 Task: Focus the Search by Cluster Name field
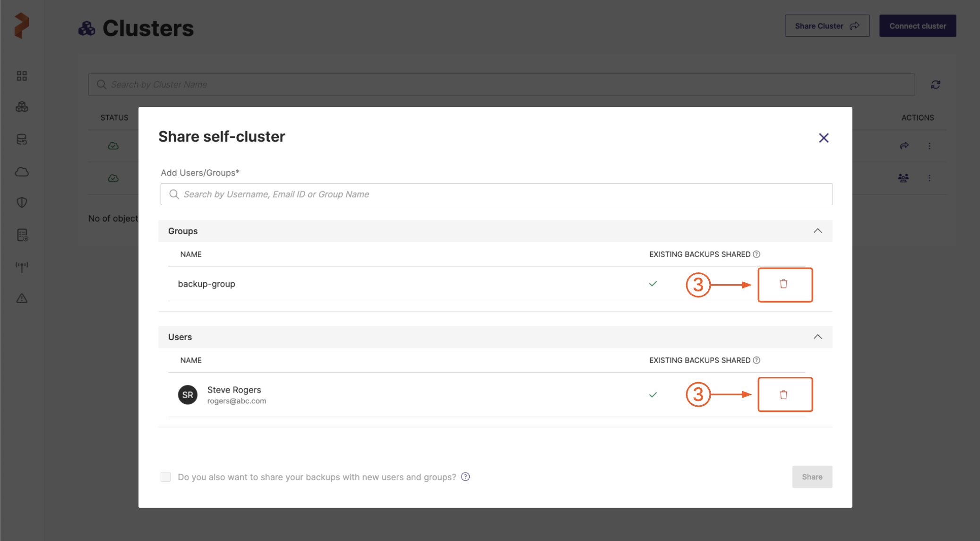(501, 85)
